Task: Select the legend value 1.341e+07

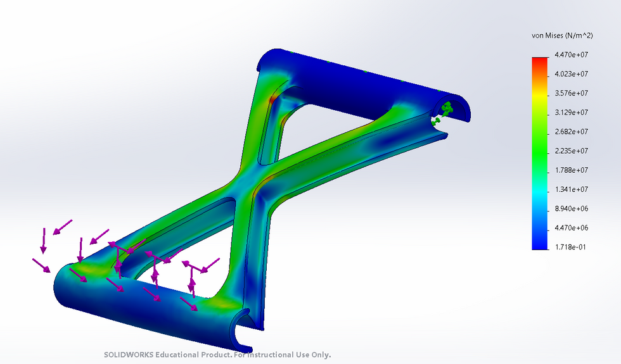Action: tap(571, 189)
